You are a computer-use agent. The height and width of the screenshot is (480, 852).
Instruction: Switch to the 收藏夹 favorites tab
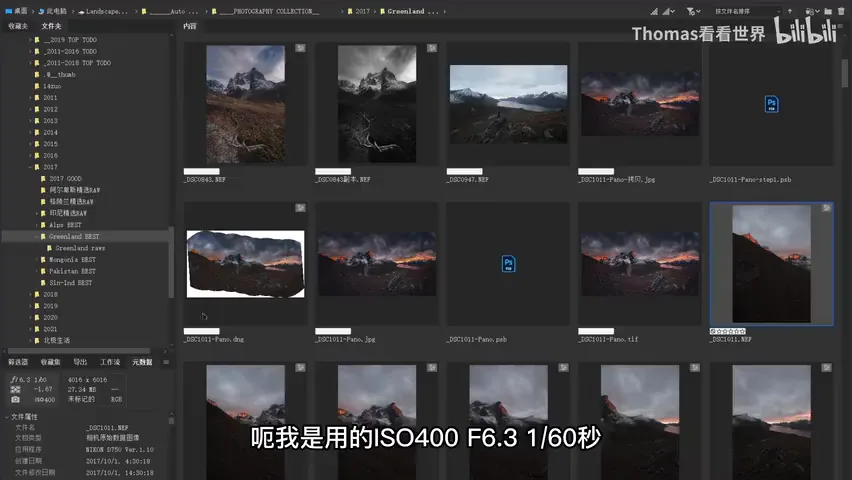18,26
